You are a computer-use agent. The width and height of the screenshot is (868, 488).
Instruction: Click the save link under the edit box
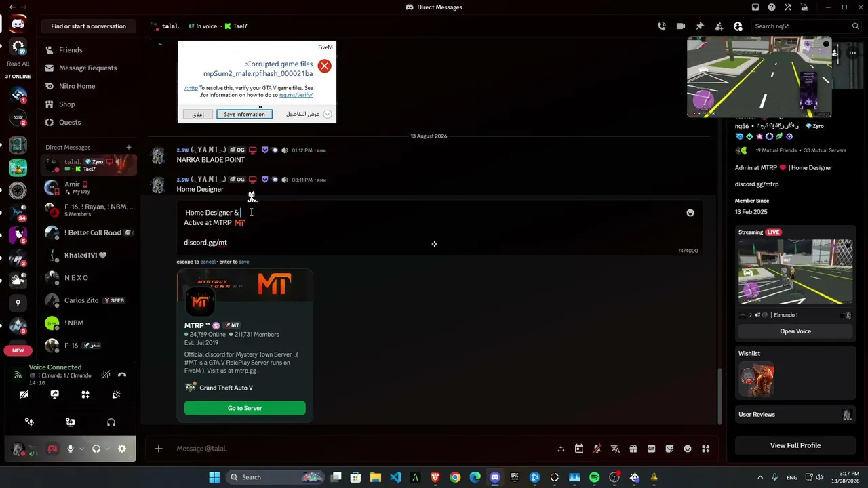click(243, 262)
